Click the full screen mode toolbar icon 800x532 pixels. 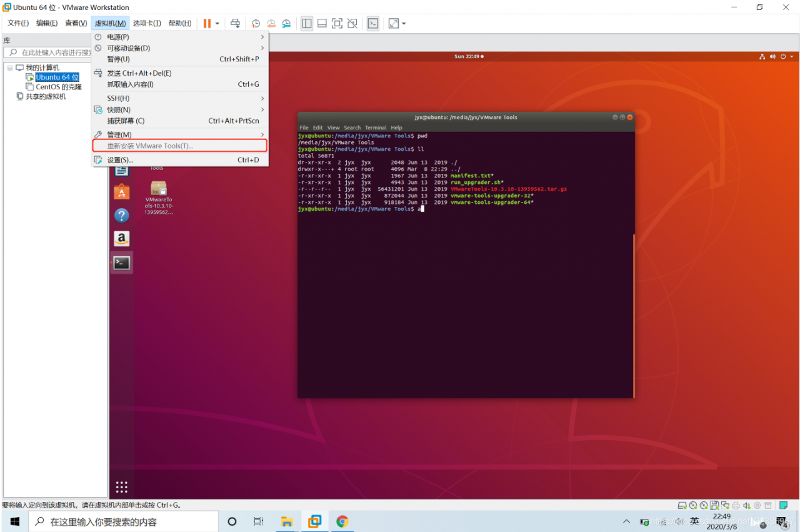[x=337, y=24]
